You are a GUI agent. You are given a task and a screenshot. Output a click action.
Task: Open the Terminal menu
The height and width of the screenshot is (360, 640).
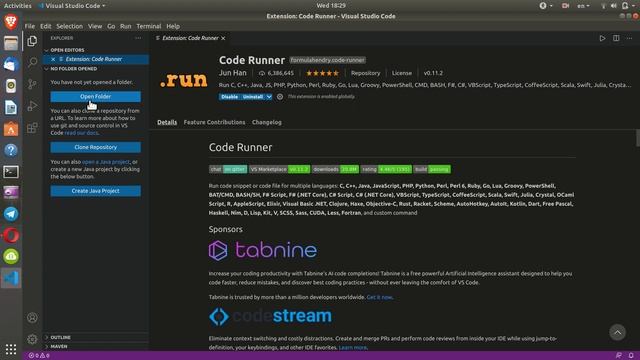click(x=149, y=26)
